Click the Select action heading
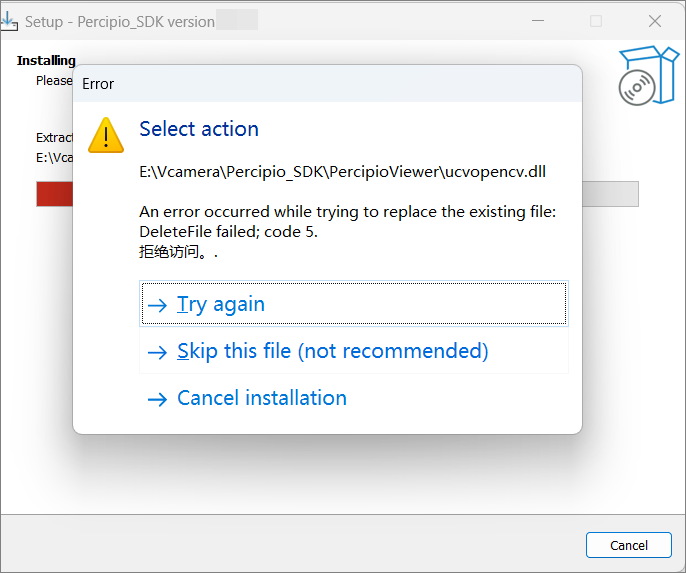The width and height of the screenshot is (686, 573). 199,129
